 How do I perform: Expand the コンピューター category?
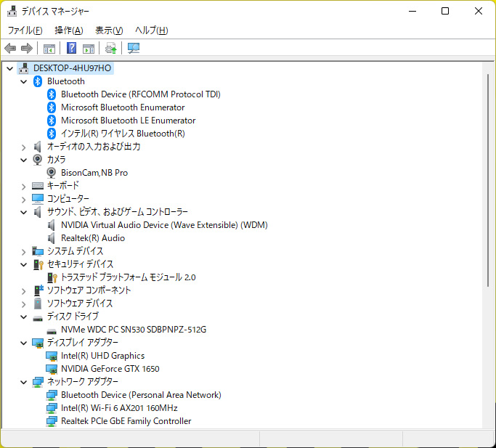pos(24,200)
